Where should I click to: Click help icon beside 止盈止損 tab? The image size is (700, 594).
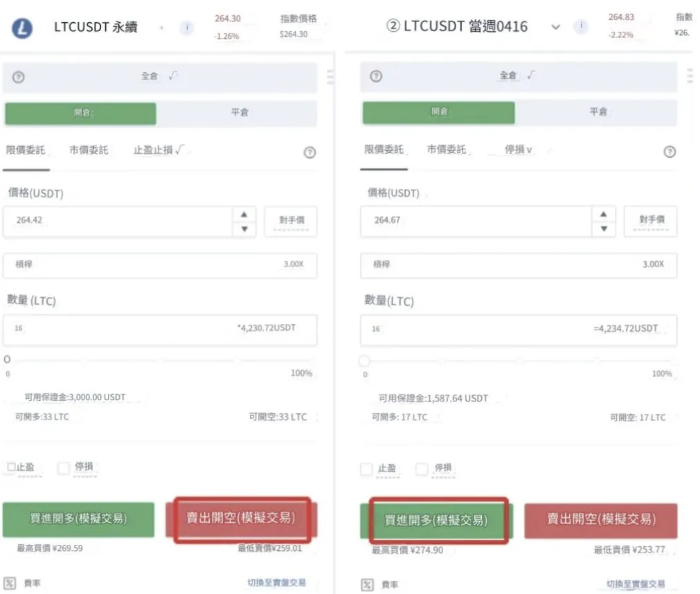[x=309, y=152]
